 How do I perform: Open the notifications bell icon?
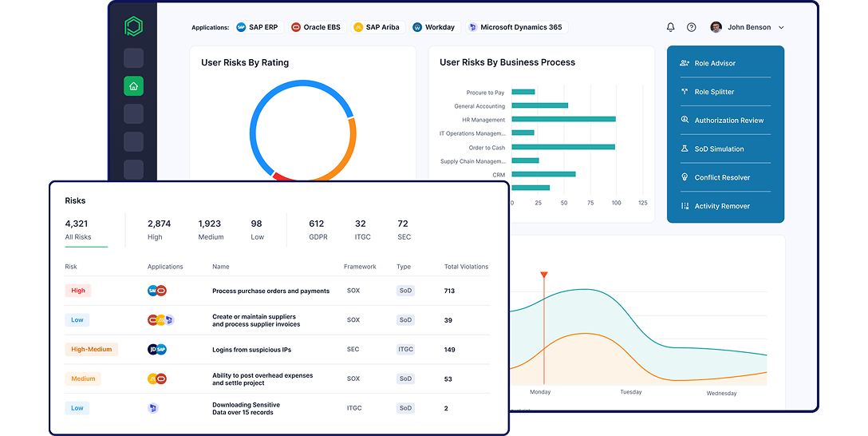pyautogui.click(x=670, y=27)
